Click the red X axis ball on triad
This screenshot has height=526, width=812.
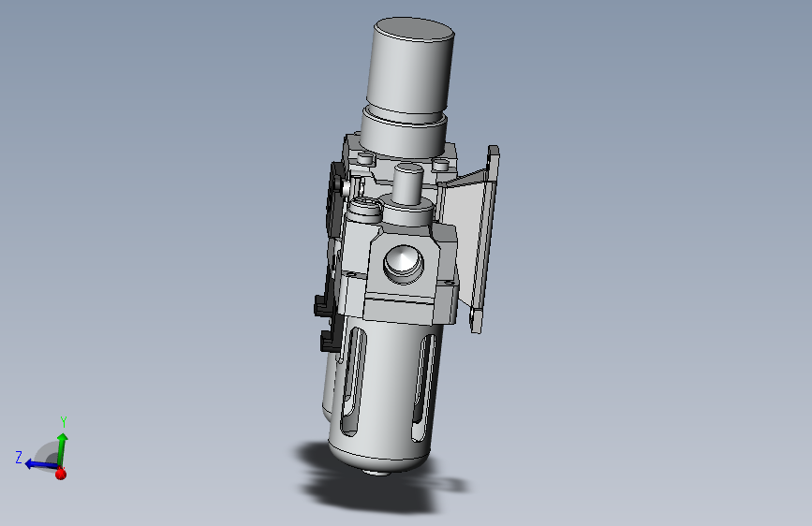(x=61, y=473)
